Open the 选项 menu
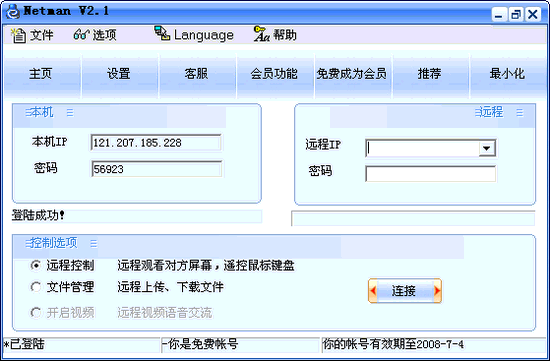 (105, 35)
